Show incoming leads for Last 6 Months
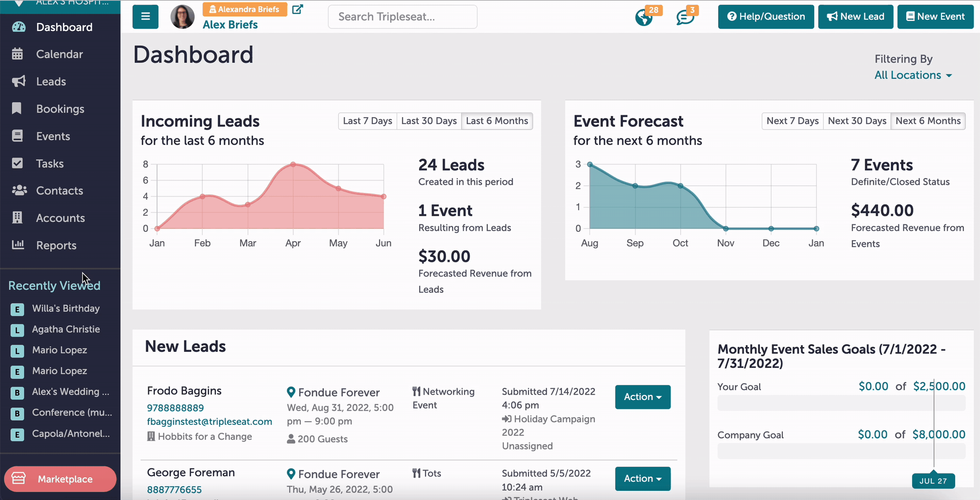 (497, 121)
